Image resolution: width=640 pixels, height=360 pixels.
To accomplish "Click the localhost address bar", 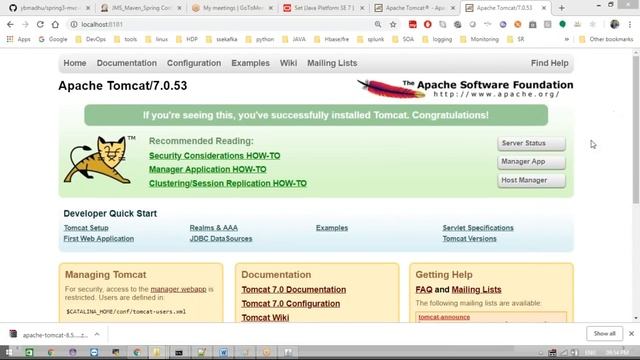I will pyautogui.click(x=220, y=24).
